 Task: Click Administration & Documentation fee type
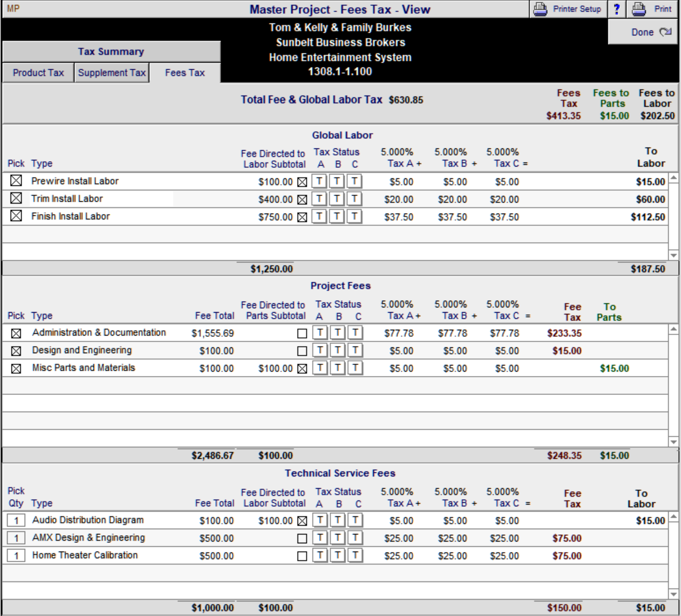tap(99, 333)
